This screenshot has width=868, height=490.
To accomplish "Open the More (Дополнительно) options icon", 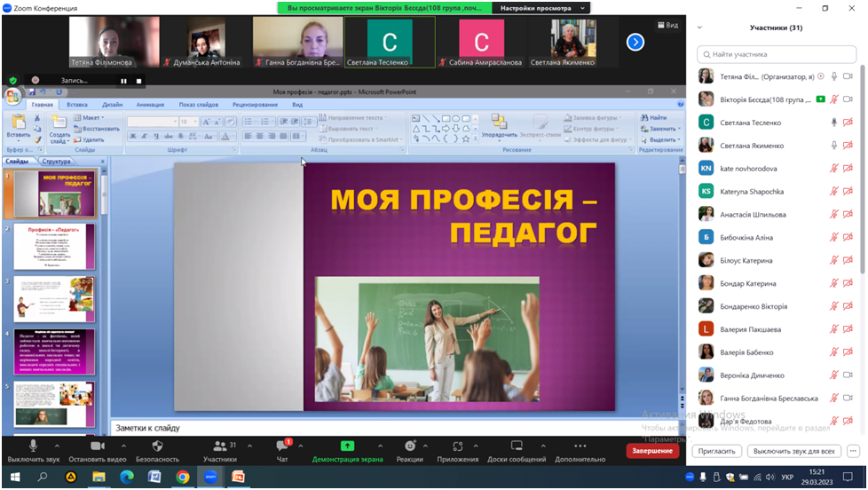I will point(580,446).
